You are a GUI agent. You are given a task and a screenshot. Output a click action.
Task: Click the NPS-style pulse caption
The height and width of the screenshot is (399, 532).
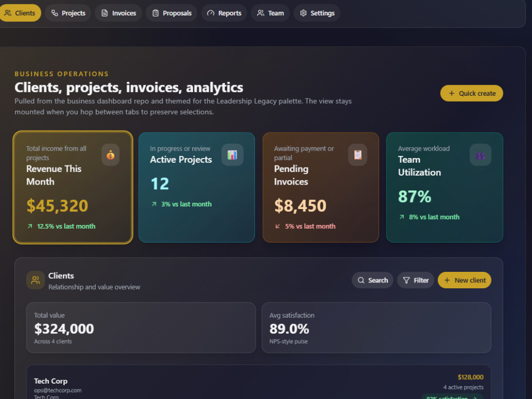pos(288,342)
